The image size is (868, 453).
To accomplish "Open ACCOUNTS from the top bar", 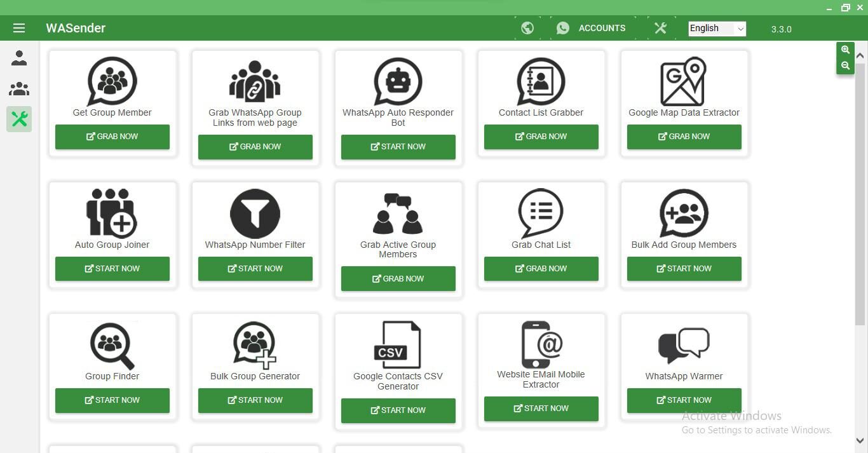I will (x=601, y=28).
